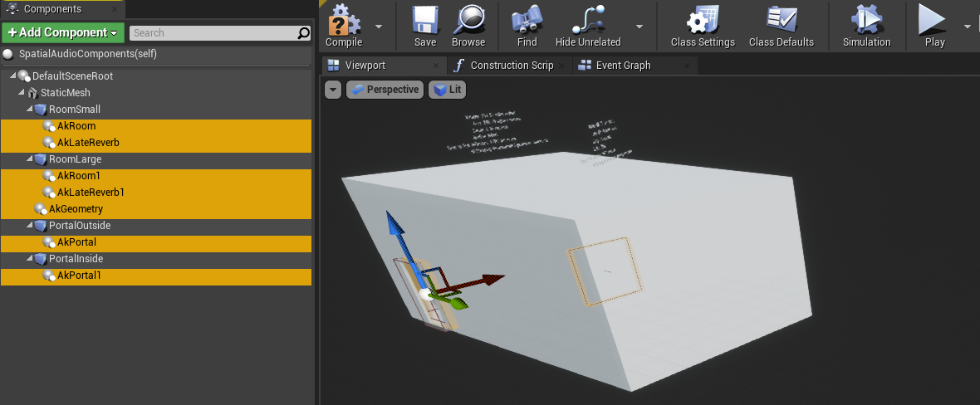This screenshot has height=405, width=980.
Task: Click the Lit view mode button
Action: 447,90
